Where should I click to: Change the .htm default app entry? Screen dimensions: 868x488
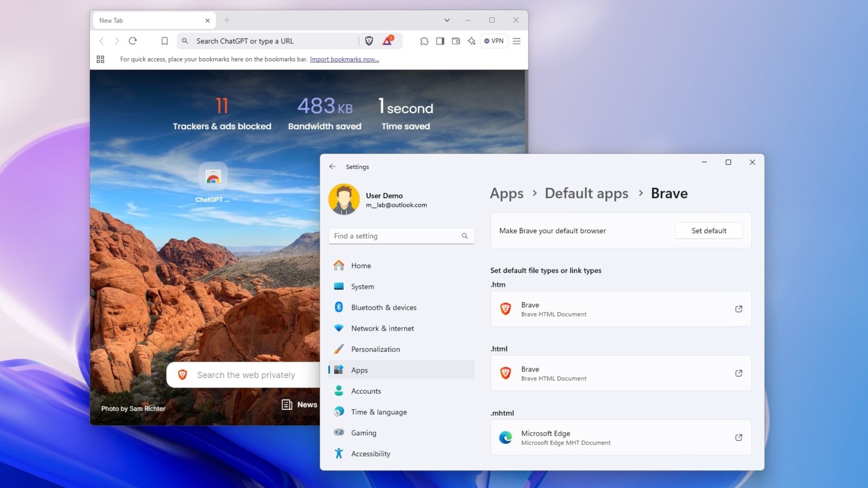coord(621,309)
